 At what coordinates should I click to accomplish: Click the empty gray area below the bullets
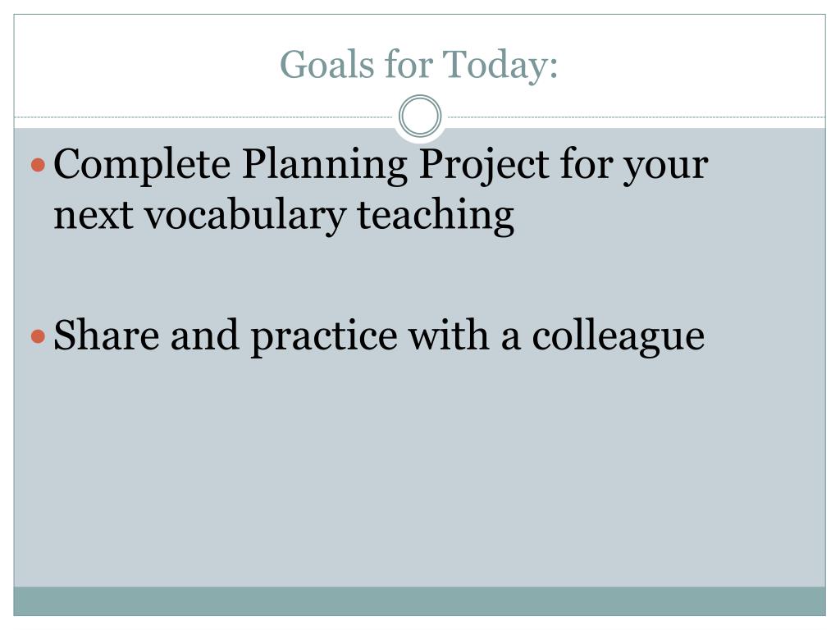click(419, 472)
